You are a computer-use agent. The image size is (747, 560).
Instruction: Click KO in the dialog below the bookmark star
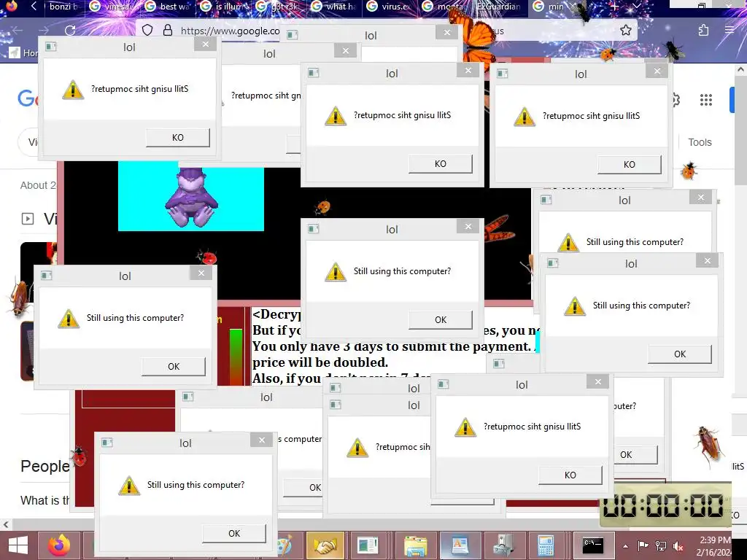[630, 164]
